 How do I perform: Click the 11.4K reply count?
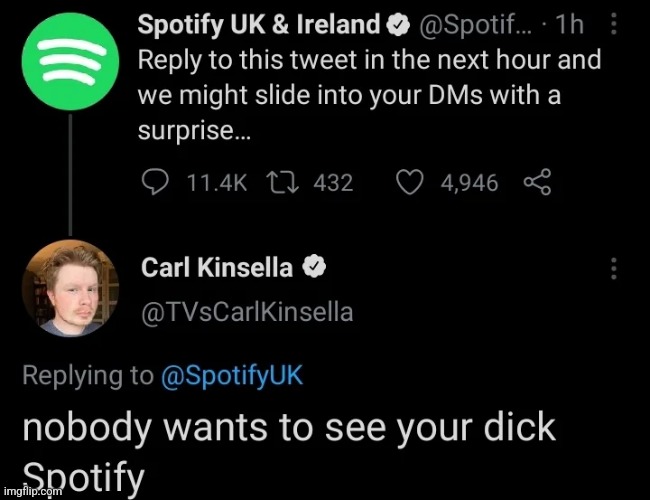(214, 183)
